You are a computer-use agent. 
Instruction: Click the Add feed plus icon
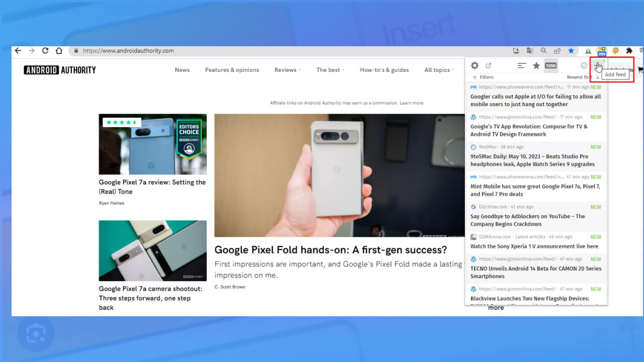pos(598,65)
